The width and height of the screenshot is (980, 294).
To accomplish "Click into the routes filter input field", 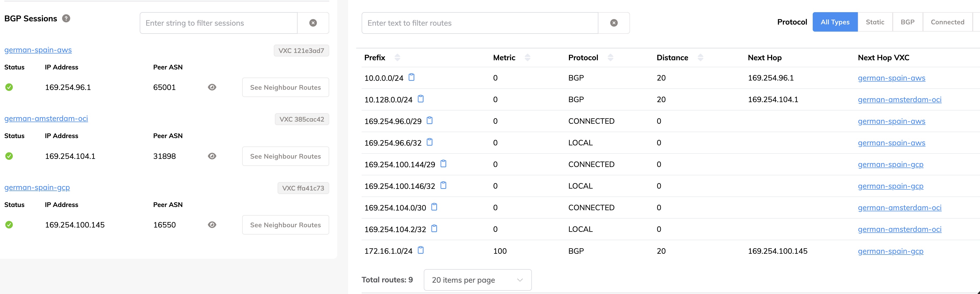I will click(x=479, y=23).
